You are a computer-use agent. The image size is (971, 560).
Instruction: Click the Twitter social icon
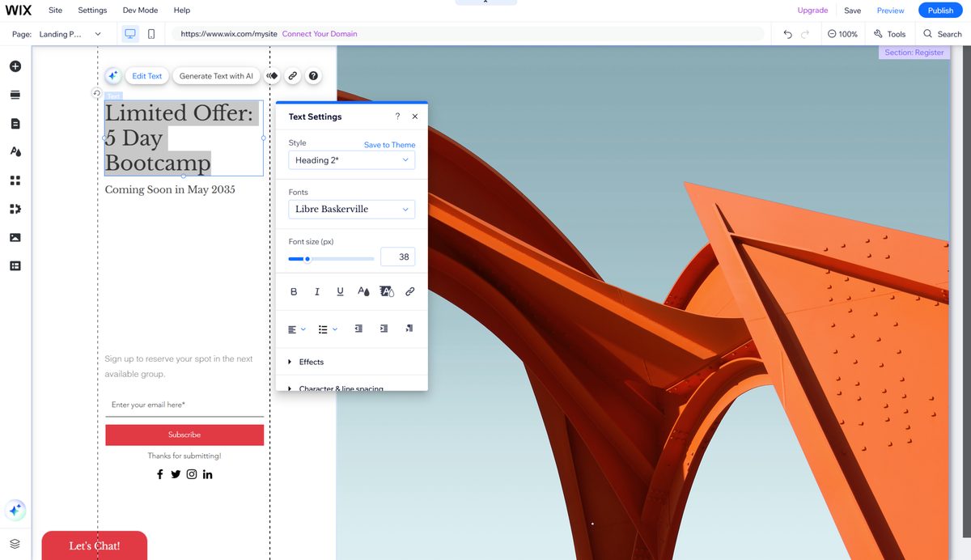[176, 474]
